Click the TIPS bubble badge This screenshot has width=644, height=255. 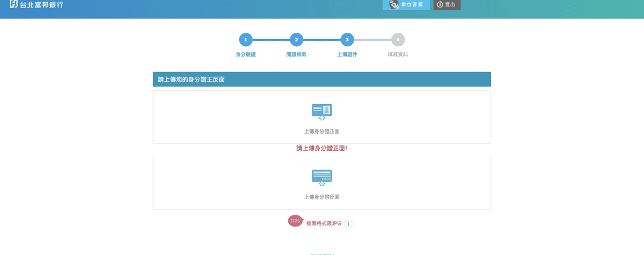click(296, 221)
